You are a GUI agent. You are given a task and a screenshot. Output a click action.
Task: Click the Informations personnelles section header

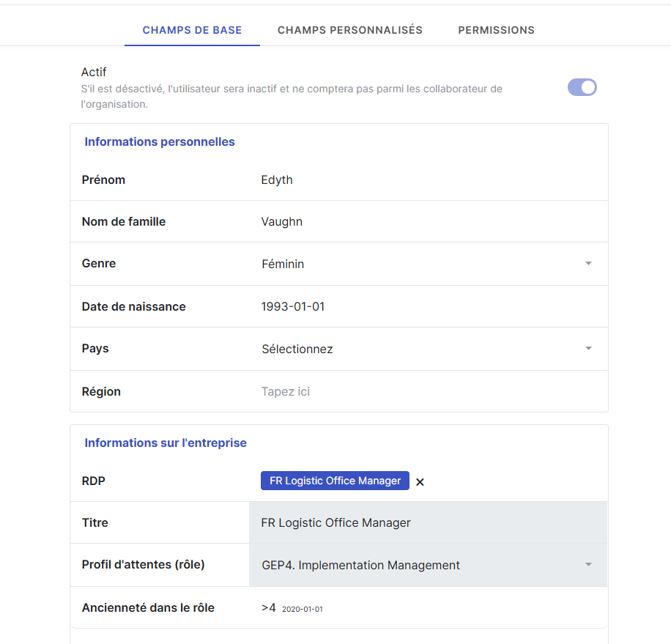pyautogui.click(x=160, y=142)
